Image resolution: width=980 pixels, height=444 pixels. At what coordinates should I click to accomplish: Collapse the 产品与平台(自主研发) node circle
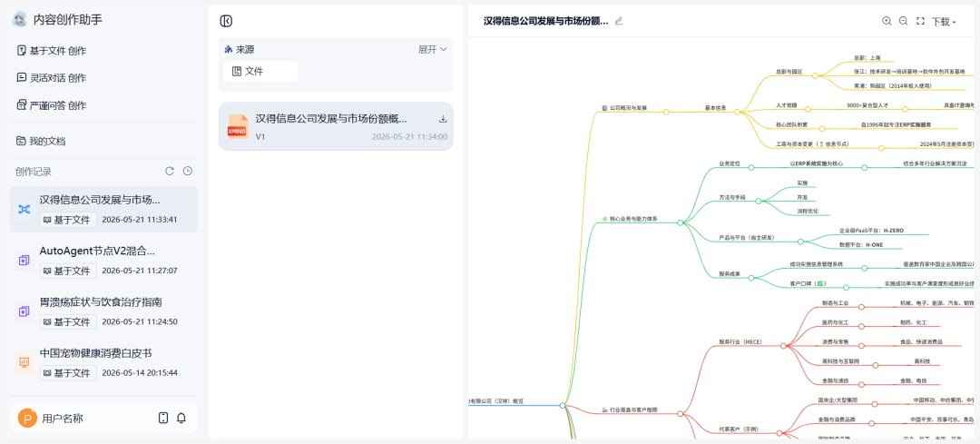[800, 242]
